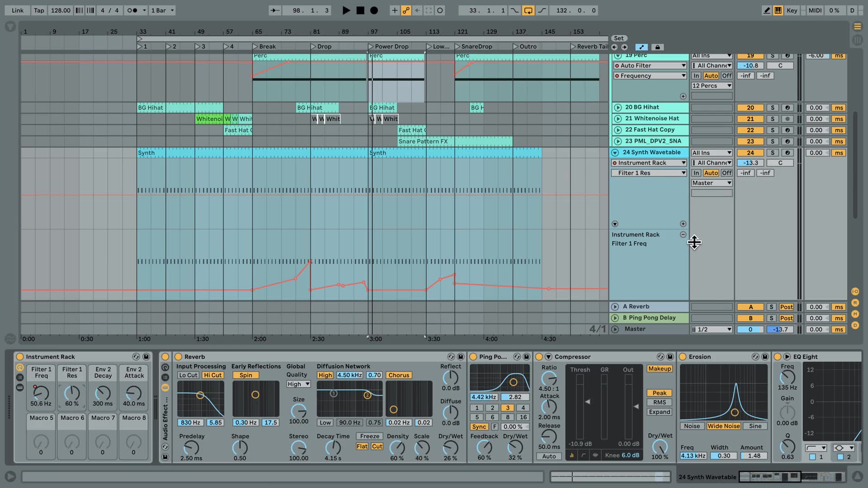Viewport: 868px width, 488px height.
Task: Select the Draw/Pencil tool in toolbar
Action: click(765, 10)
